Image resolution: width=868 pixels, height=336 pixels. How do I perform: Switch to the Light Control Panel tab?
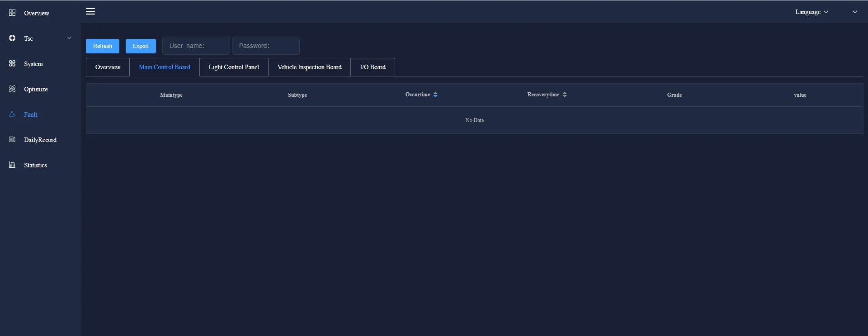pyautogui.click(x=234, y=67)
